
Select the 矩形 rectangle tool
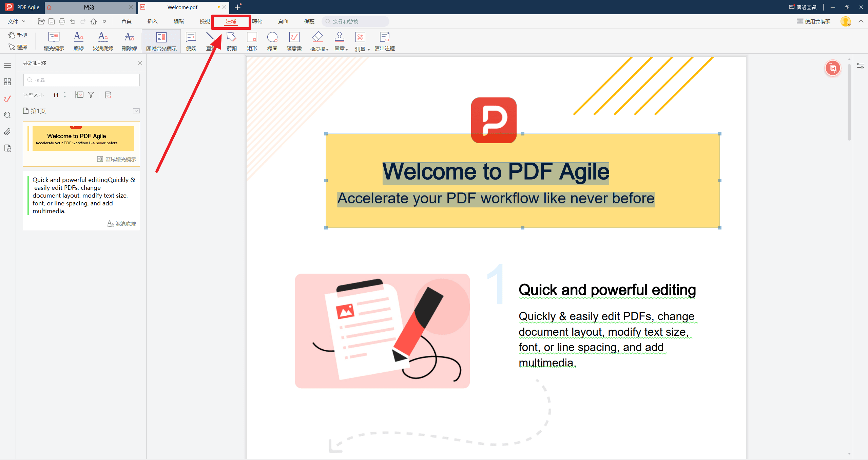pos(252,41)
